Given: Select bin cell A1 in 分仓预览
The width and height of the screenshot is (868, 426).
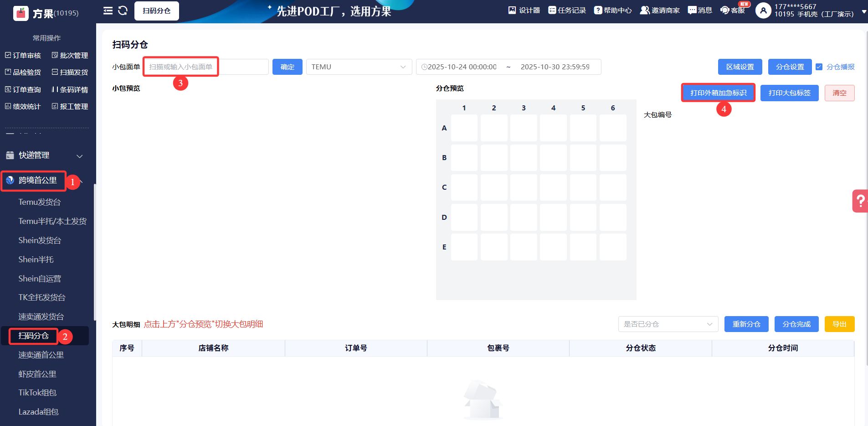Looking at the screenshot, I should (464, 128).
